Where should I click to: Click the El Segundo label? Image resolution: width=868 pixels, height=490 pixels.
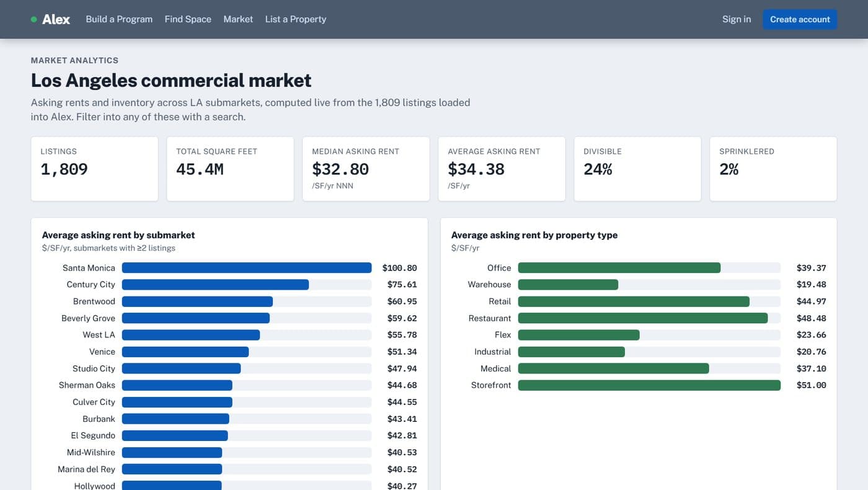coord(93,435)
